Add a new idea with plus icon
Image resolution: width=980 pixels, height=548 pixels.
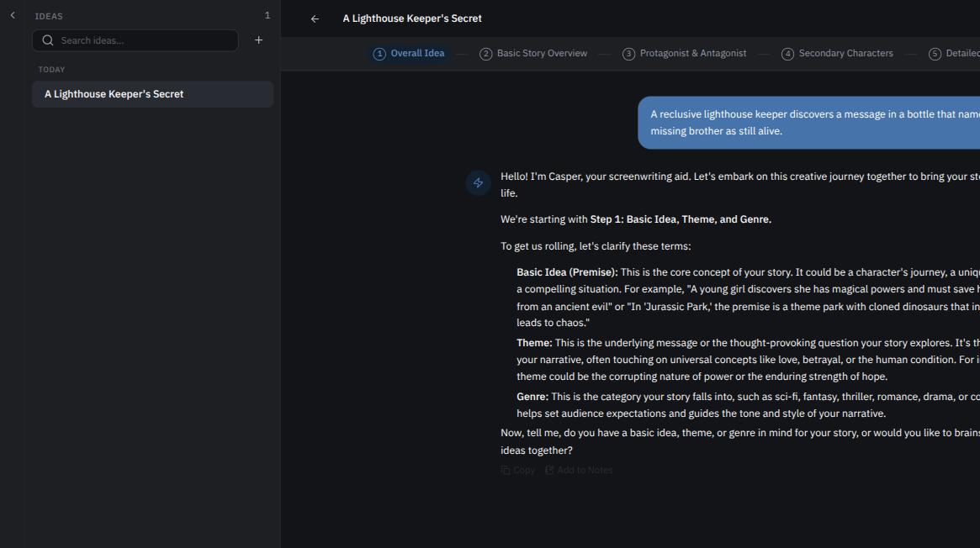[x=259, y=40]
